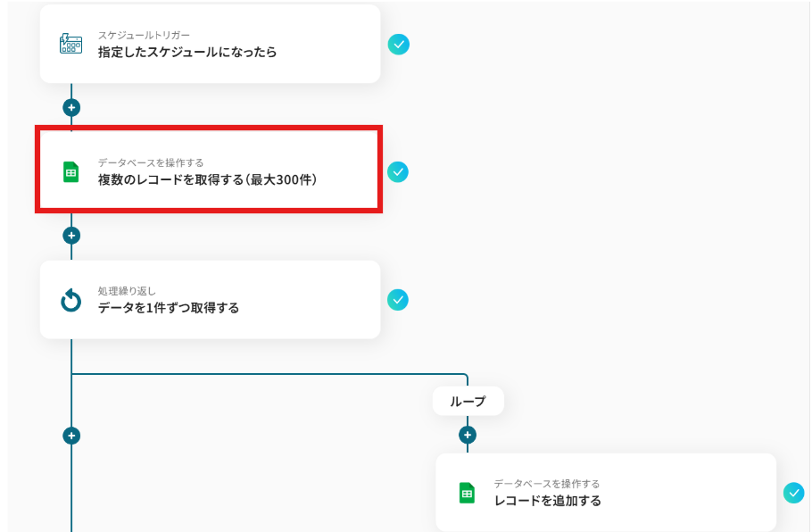Click the Google Sheets icon in the レコードを追加する step
The height and width of the screenshot is (532, 812).
coord(467,493)
